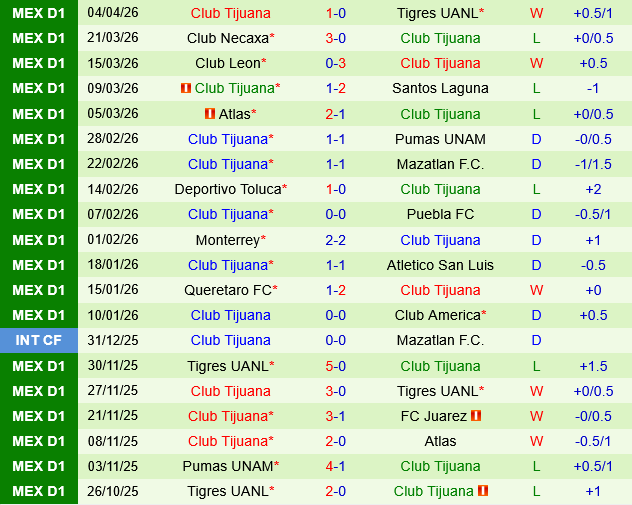Select the Queretaro FC team name
The height and width of the screenshot is (505, 632).
[228, 290]
